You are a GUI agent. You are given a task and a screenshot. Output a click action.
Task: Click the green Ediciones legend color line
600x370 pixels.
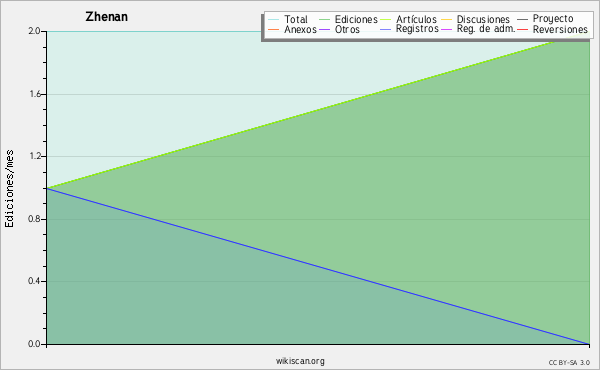[324, 20]
